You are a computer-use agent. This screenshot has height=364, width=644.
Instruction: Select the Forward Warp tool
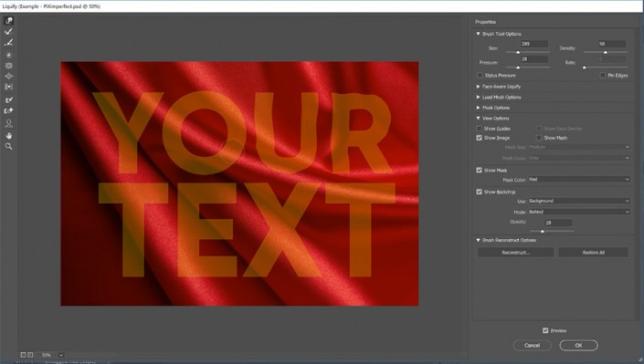(x=8, y=20)
